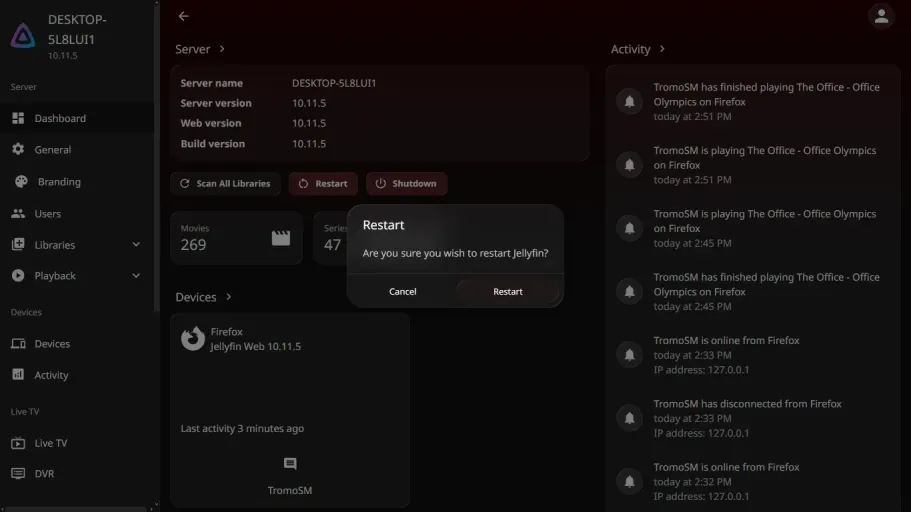Expand the Libraries menu chevron
Viewport: 911px width, 512px height.
136,245
